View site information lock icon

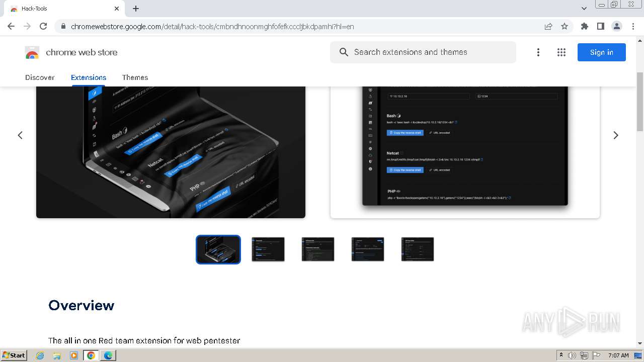coord(63,26)
